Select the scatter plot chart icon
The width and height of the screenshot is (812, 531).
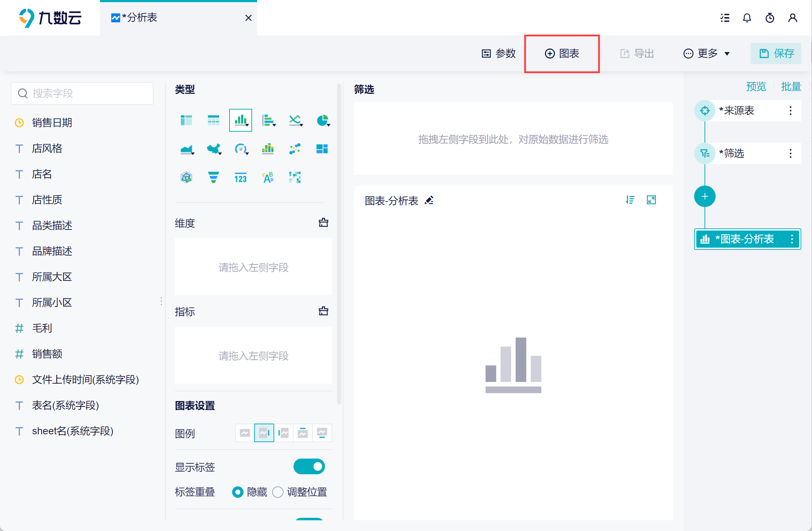(x=295, y=149)
